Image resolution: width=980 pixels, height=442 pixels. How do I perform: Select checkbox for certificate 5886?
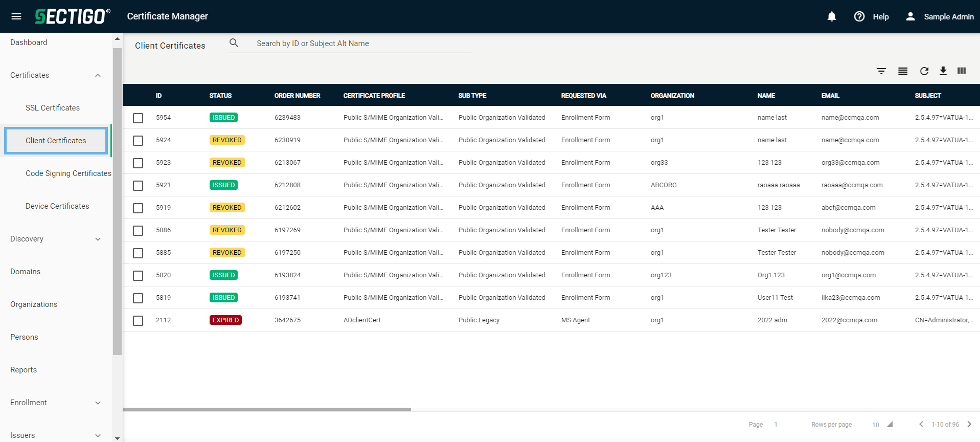point(138,230)
